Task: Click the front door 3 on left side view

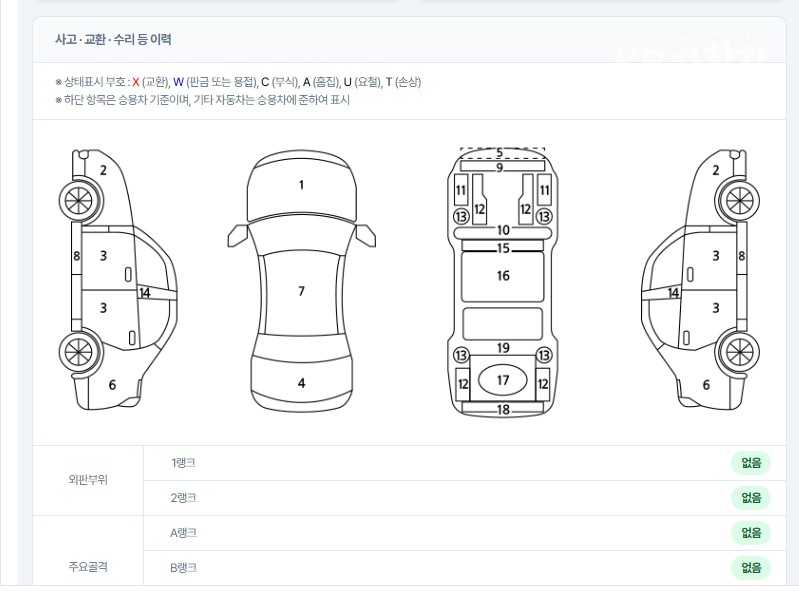Action: pos(103,256)
